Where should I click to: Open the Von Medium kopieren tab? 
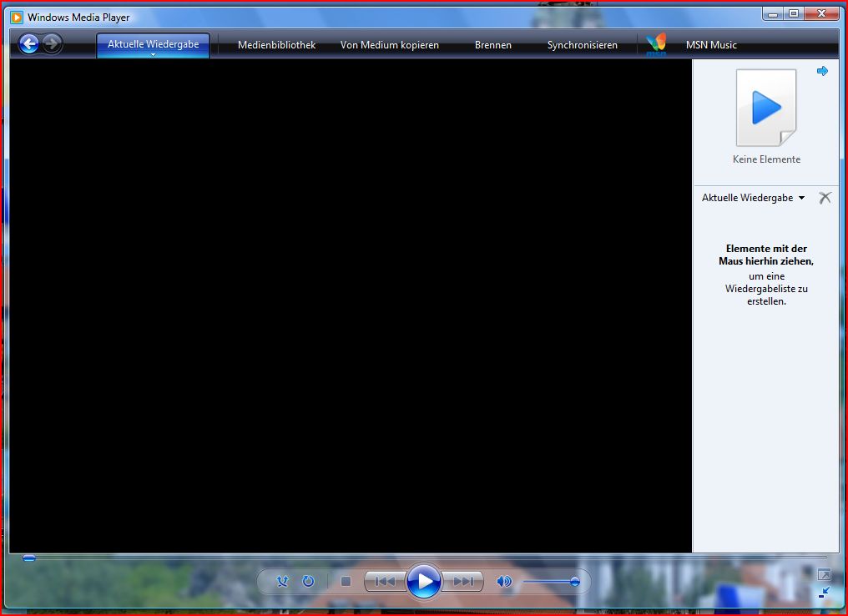click(x=390, y=45)
